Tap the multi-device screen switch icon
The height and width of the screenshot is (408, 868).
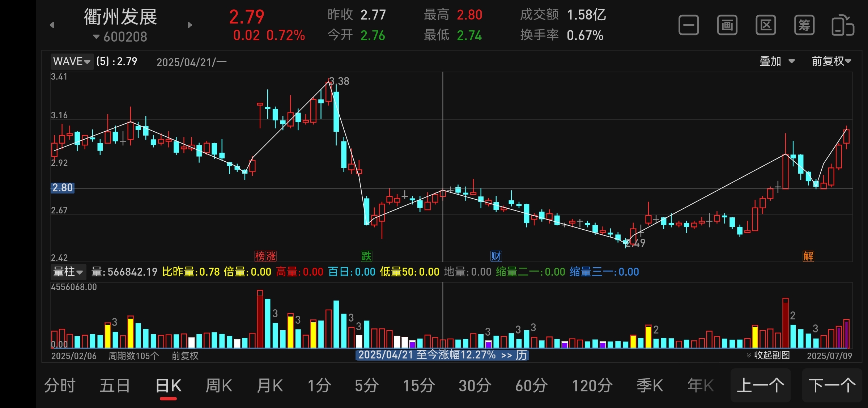843,25
